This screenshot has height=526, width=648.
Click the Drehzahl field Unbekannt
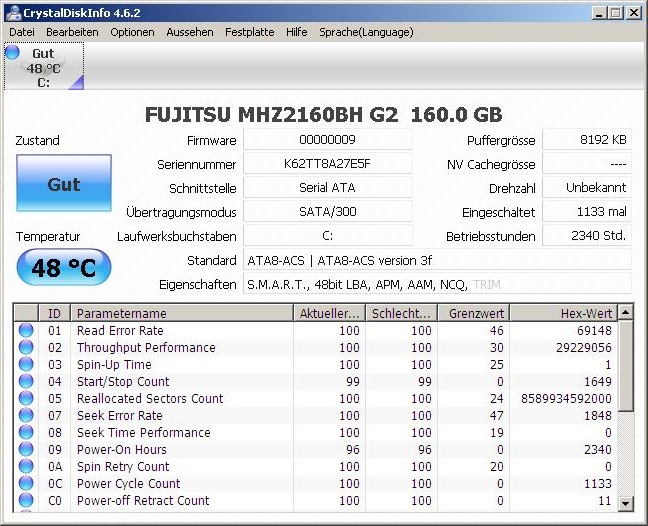(x=587, y=188)
